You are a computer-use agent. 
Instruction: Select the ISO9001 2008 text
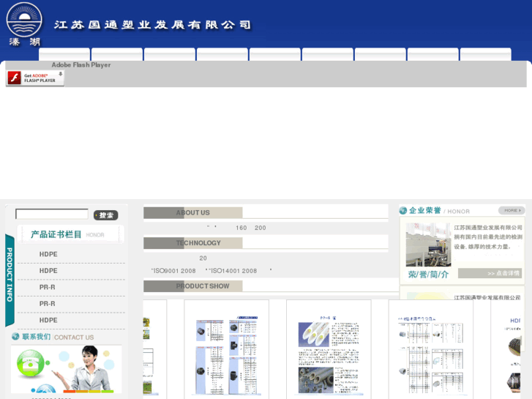coord(174,271)
